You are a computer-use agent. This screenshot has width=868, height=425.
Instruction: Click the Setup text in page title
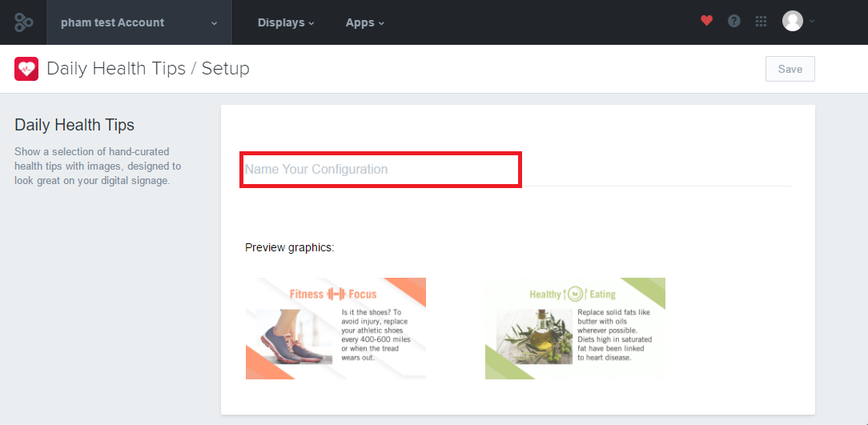tap(225, 69)
